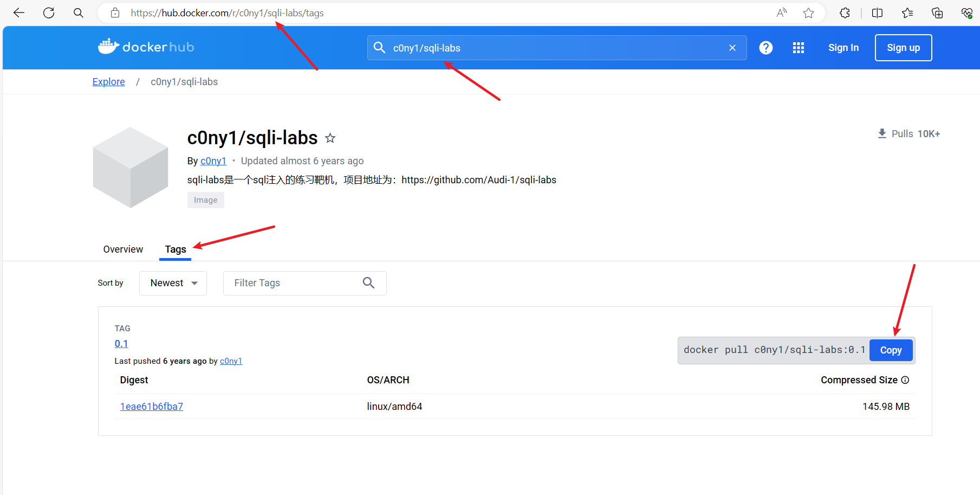Add page to favorites star
Viewport: 980px width, 495px height.
[809, 13]
